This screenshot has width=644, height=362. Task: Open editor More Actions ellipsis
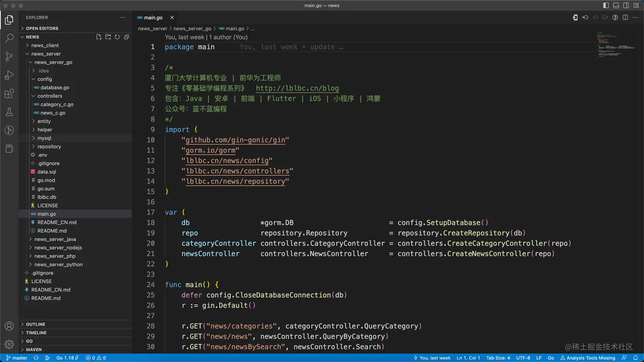(635, 17)
